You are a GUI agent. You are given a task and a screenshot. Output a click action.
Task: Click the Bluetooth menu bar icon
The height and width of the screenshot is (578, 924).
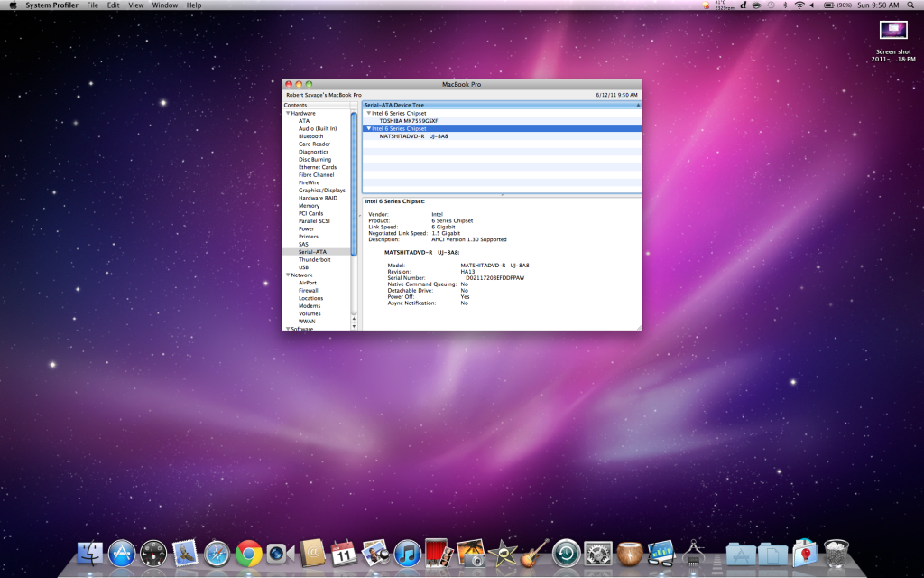tap(785, 5)
